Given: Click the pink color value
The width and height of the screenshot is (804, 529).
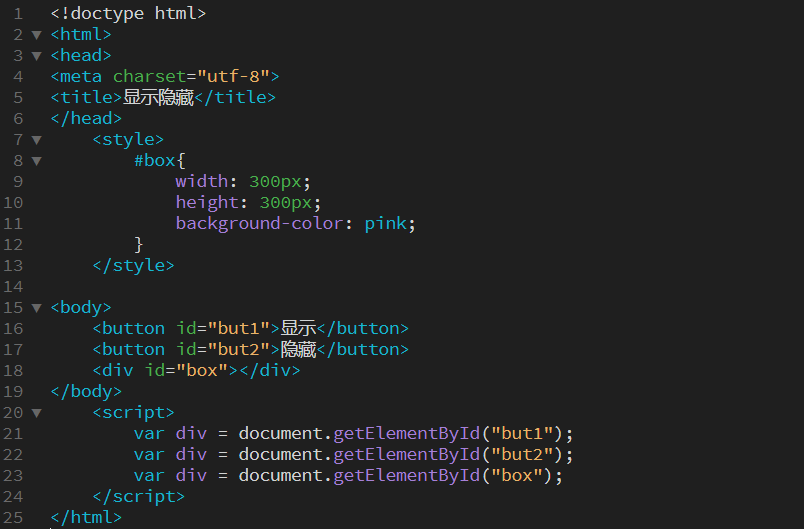Looking at the screenshot, I should pyautogui.click(x=386, y=224).
